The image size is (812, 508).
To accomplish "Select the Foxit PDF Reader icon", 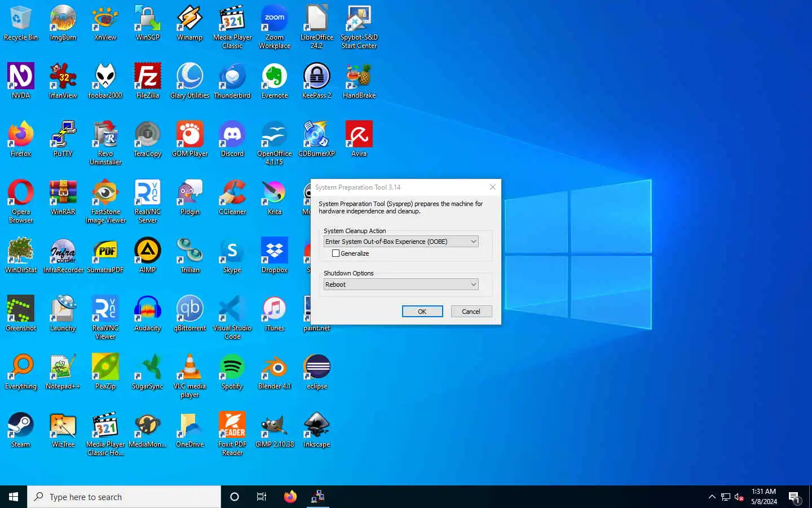I will coord(232,435).
